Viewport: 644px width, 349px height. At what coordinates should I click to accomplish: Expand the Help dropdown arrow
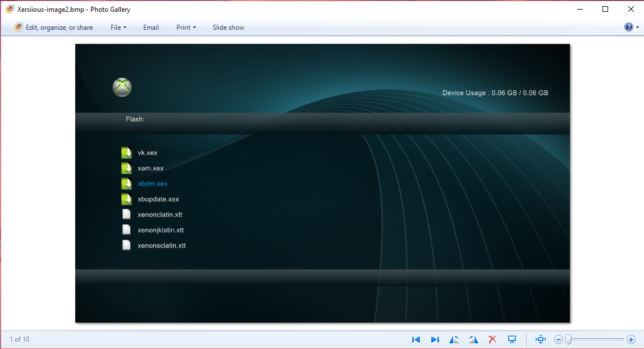[x=637, y=27]
